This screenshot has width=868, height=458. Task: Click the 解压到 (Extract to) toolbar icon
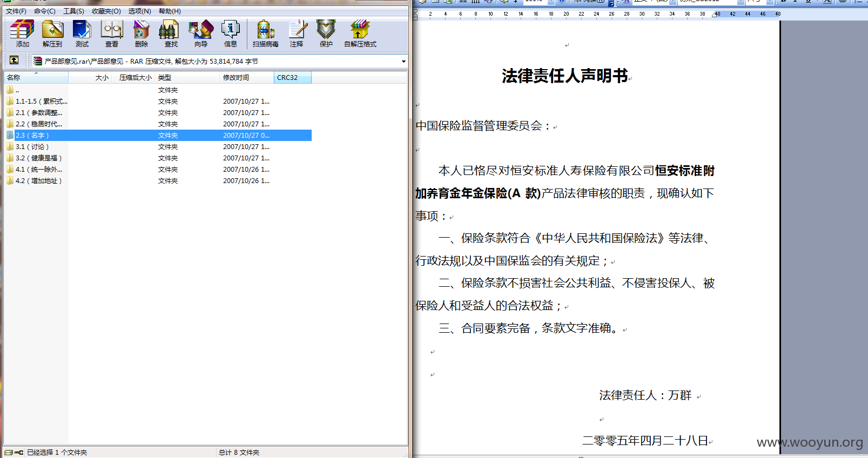(x=52, y=33)
